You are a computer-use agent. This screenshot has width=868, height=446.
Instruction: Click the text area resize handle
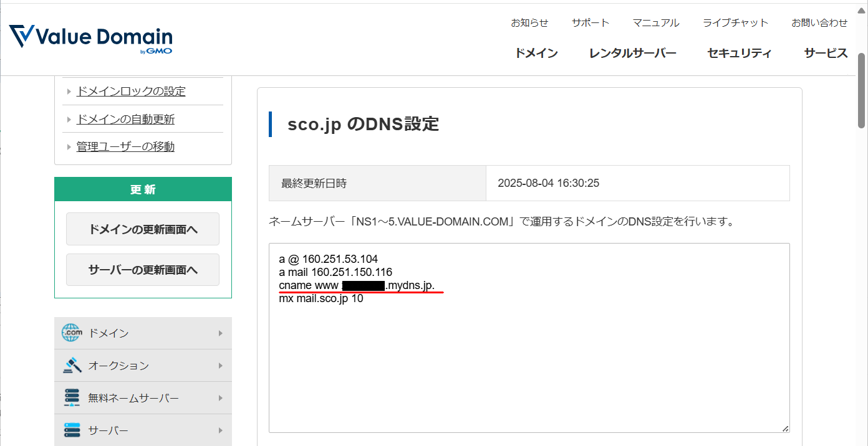click(785, 428)
